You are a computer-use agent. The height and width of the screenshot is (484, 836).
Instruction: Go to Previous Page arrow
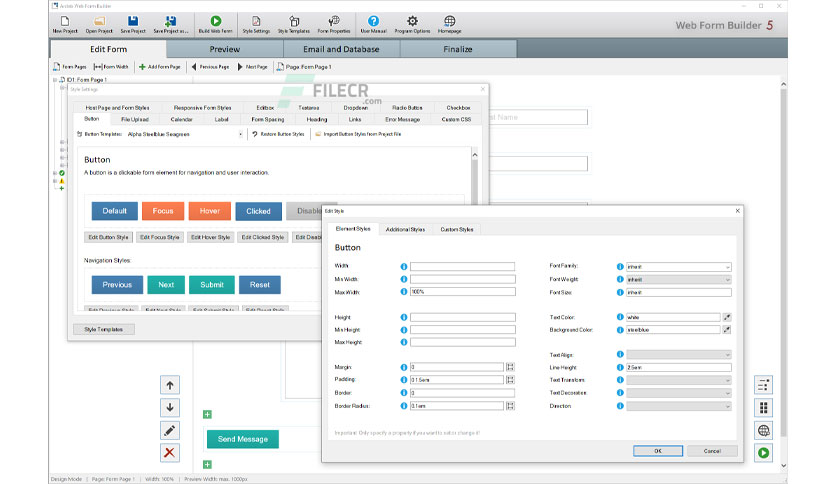point(194,67)
